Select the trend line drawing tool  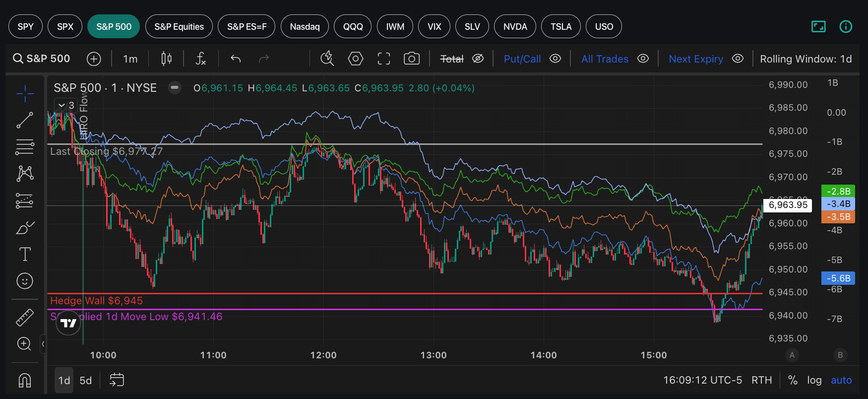25,120
